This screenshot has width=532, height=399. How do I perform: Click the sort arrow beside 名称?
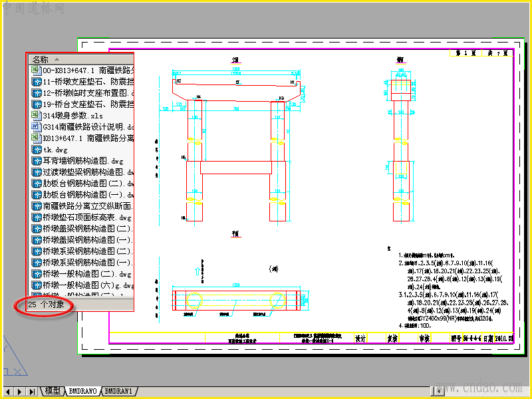click(x=57, y=59)
